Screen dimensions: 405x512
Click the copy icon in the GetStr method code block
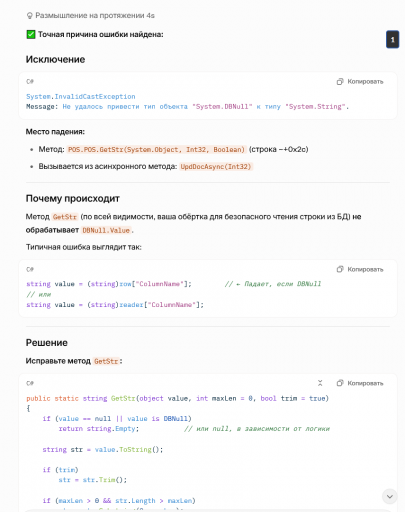340,383
